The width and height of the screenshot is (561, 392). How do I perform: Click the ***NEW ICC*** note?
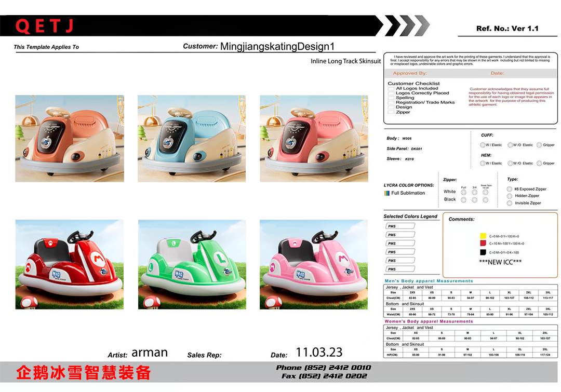click(500, 262)
